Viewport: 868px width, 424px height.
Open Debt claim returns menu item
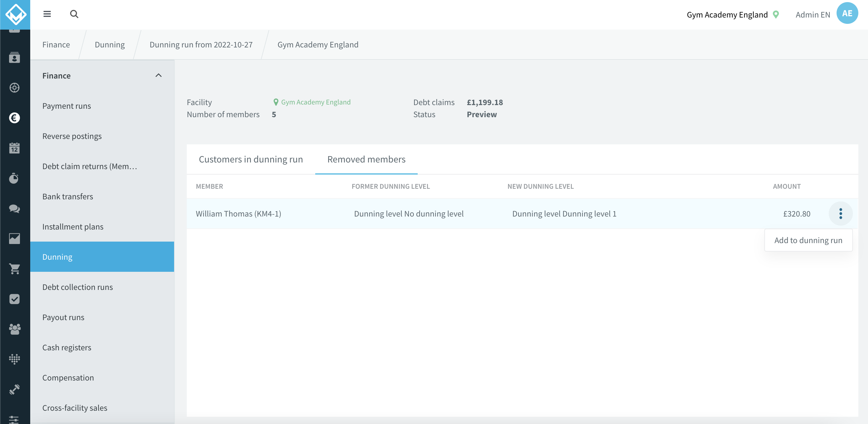point(102,166)
